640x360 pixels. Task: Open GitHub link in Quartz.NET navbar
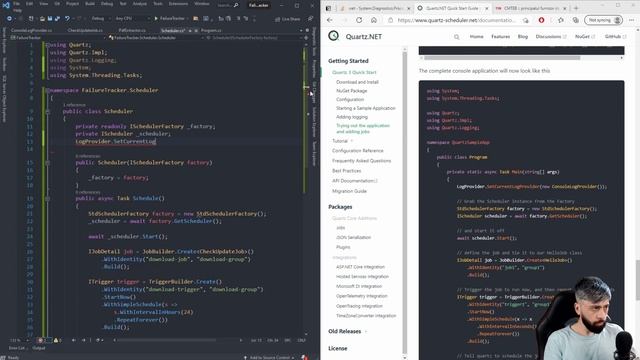tap(615, 36)
